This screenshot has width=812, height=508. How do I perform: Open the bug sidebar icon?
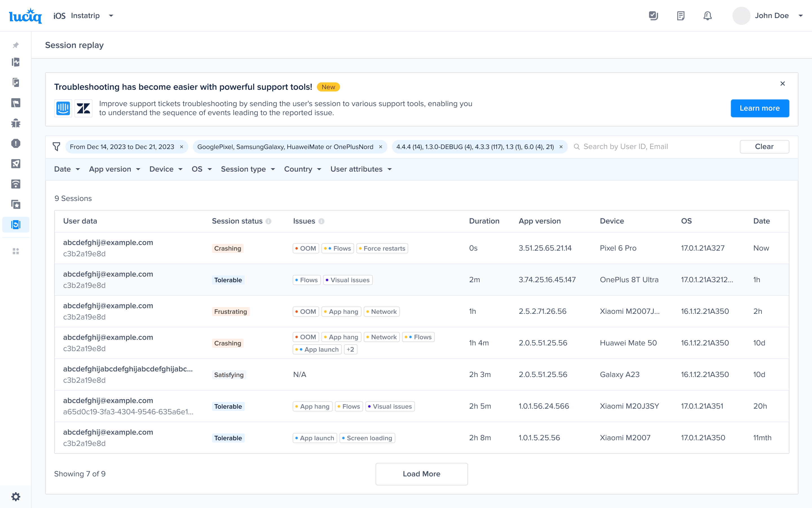point(16,123)
